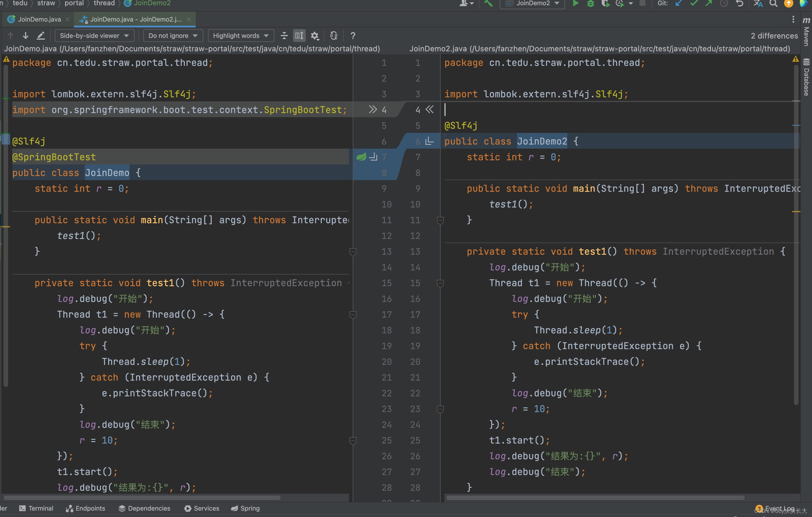Open editor tabs three-dot menu
This screenshot has width=812, height=517.
(x=793, y=19)
